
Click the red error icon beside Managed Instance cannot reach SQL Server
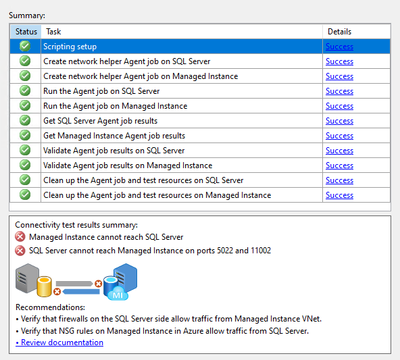(x=20, y=237)
